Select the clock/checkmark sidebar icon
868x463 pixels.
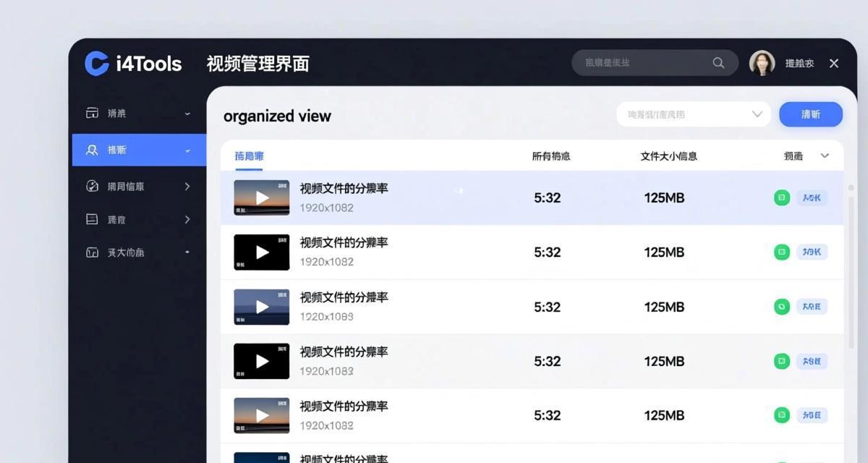(x=94, y=186)
